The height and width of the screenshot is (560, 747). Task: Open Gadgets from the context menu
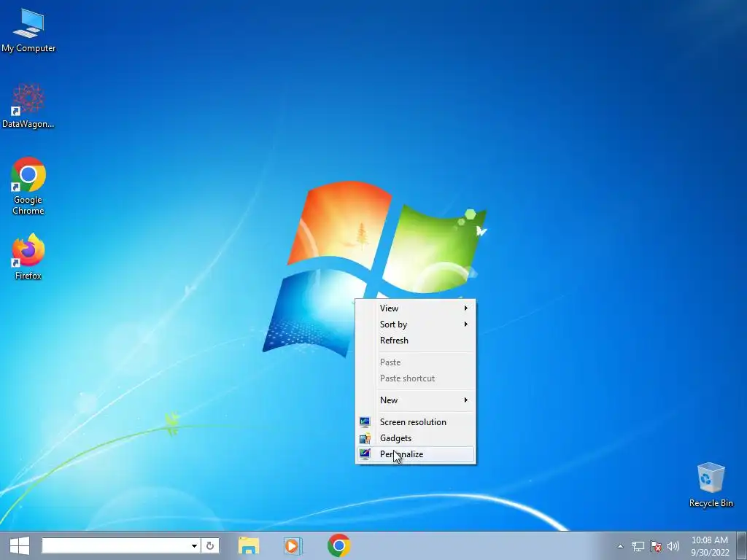[x=415, y=438]
